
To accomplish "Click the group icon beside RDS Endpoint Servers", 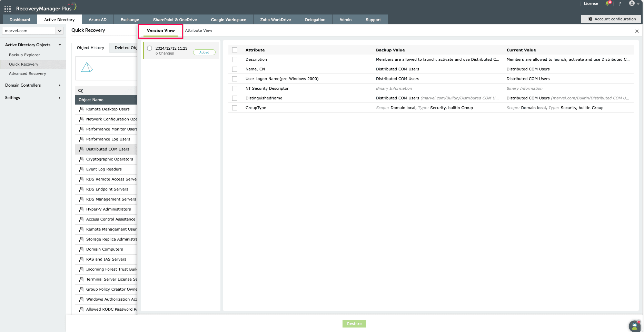I will [x=82, y=189].
